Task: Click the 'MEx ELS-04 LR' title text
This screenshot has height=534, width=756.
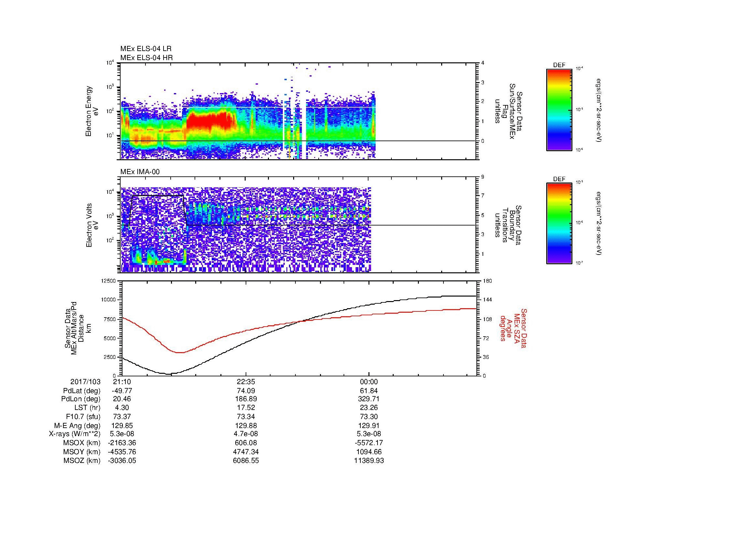Action: click(145, 49)
